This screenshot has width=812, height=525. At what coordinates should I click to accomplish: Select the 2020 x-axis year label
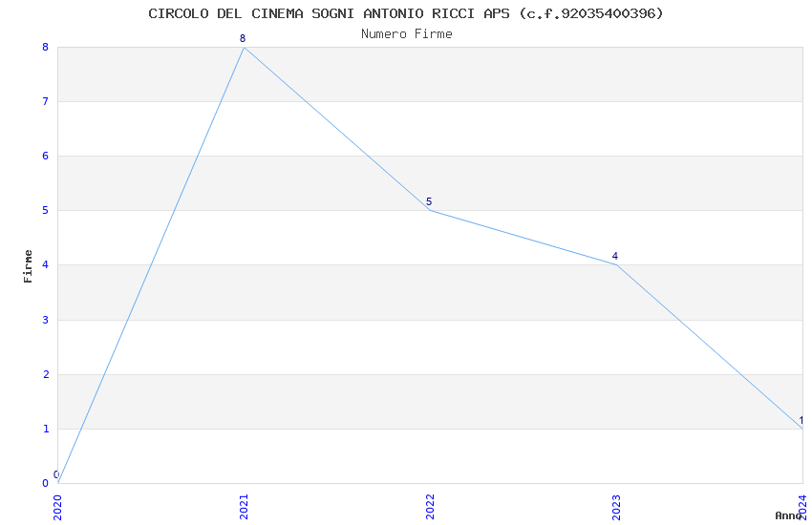[57, 508]
